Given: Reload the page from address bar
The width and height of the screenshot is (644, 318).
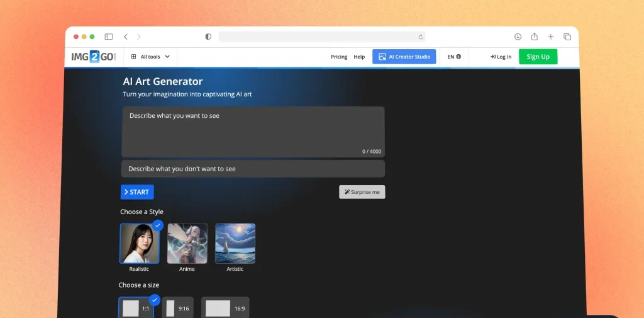Looking at the screenshot, I should click(x=421, y=37).
